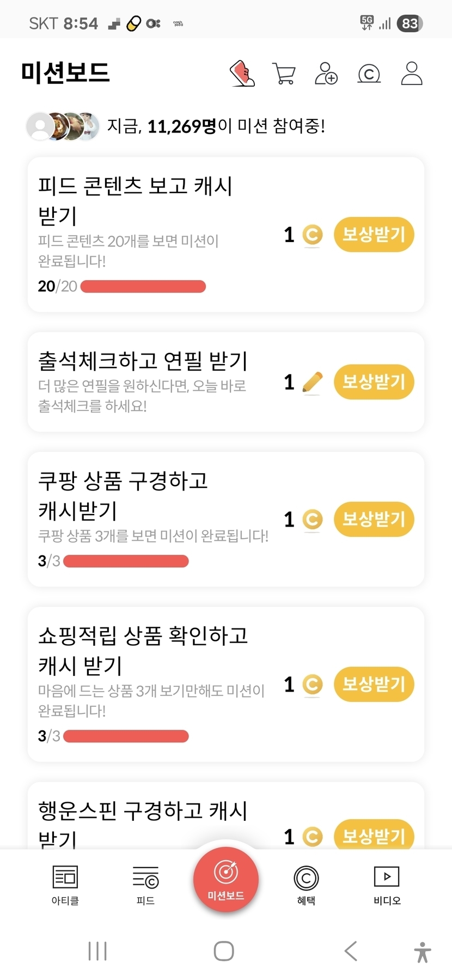Open the profile person icon
Screen dimensions: 452x980
pos(412,74)
